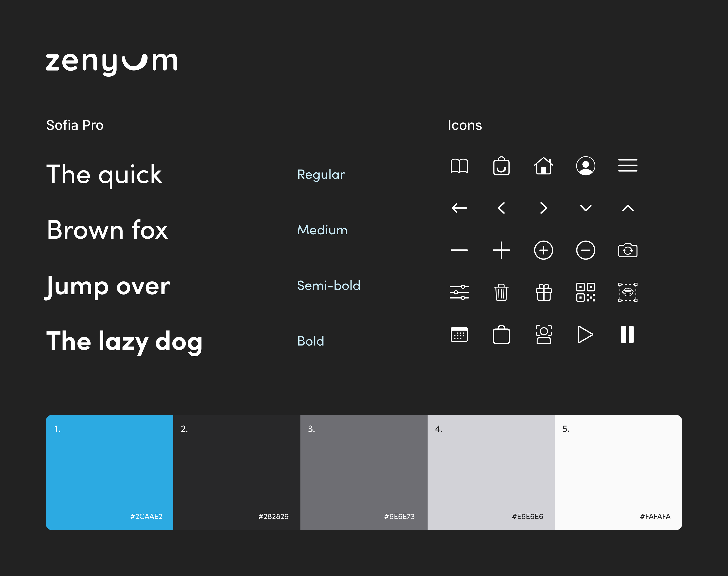Click the upward chevron icon

coord(628,208)
